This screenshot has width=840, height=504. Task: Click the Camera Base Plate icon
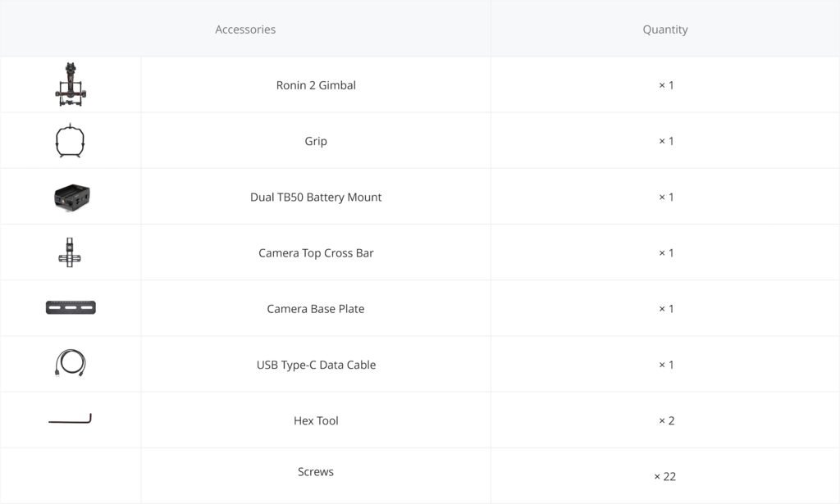(71, 307)
